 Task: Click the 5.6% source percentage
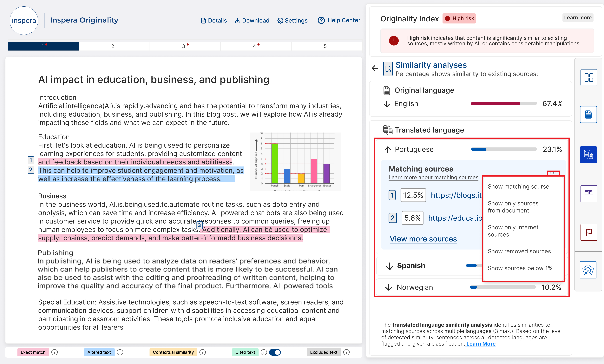coord(412,218)
